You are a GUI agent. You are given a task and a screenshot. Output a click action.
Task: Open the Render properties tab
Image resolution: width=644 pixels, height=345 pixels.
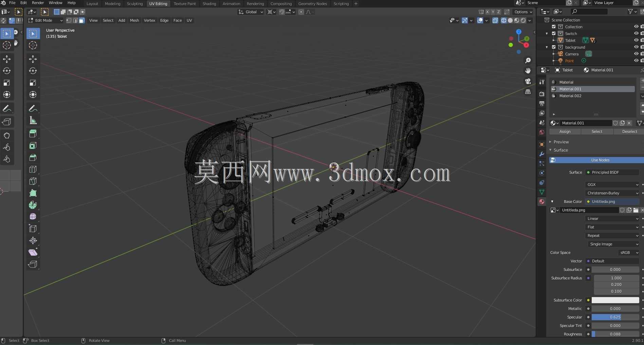coord(542,94)
